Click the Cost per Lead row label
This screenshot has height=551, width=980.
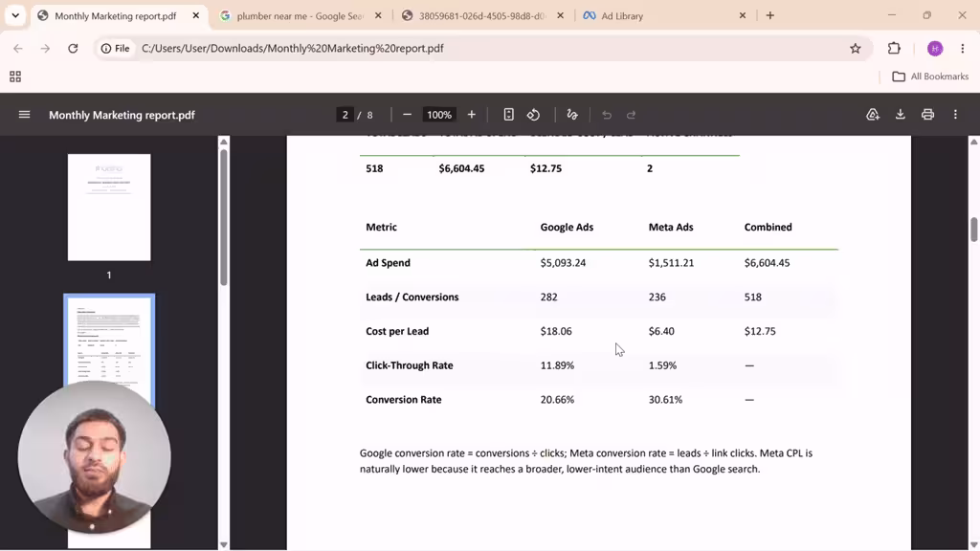coord(397,331)
